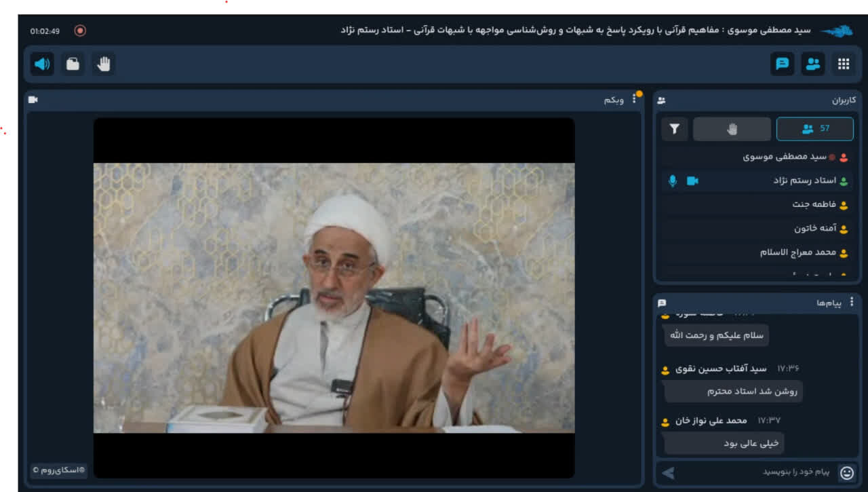
Task: Open the emoji picker smiley icon
Action: [x=846, y=473]
